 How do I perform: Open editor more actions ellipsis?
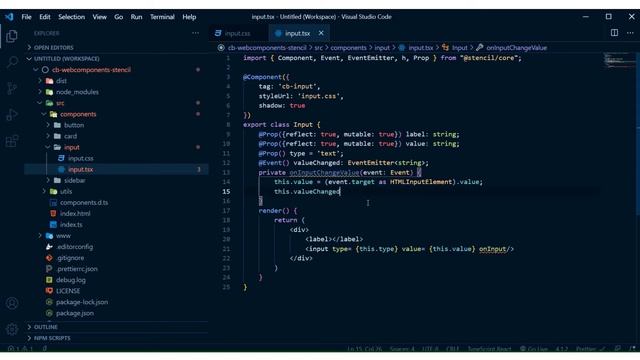[630, 33]
